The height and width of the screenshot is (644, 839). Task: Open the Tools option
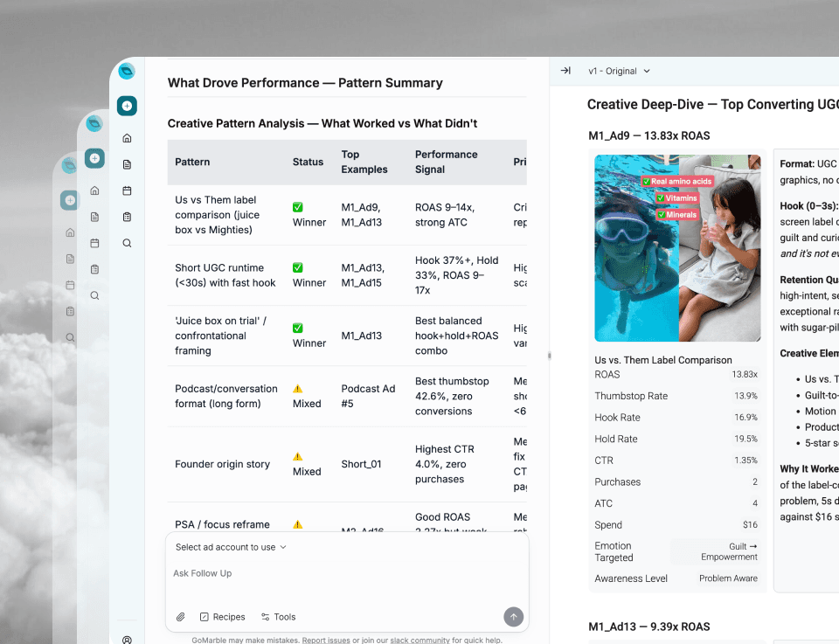tap(278, 617)
